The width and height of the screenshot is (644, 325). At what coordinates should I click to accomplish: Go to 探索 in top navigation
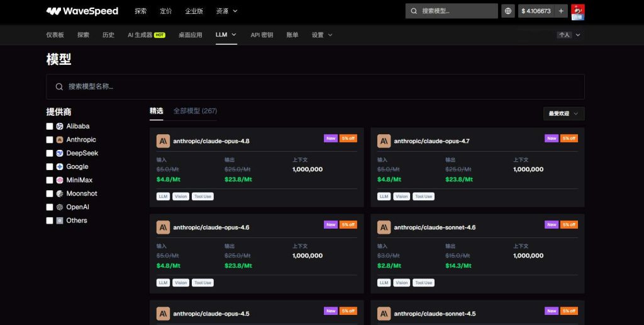pos(140,11)
